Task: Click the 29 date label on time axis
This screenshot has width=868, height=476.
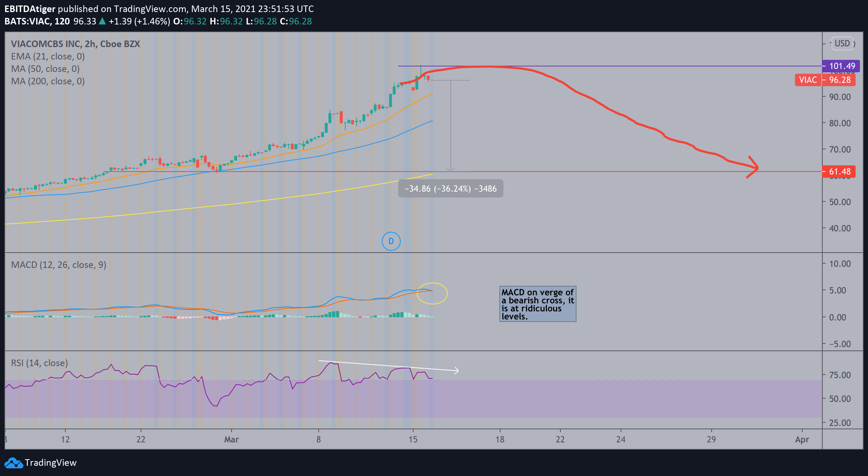Action: (711, 439)
